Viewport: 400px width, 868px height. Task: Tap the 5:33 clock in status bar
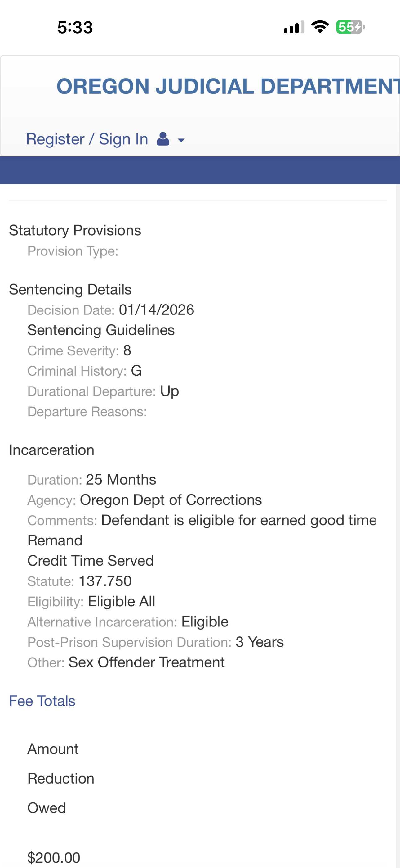(75, 27)
